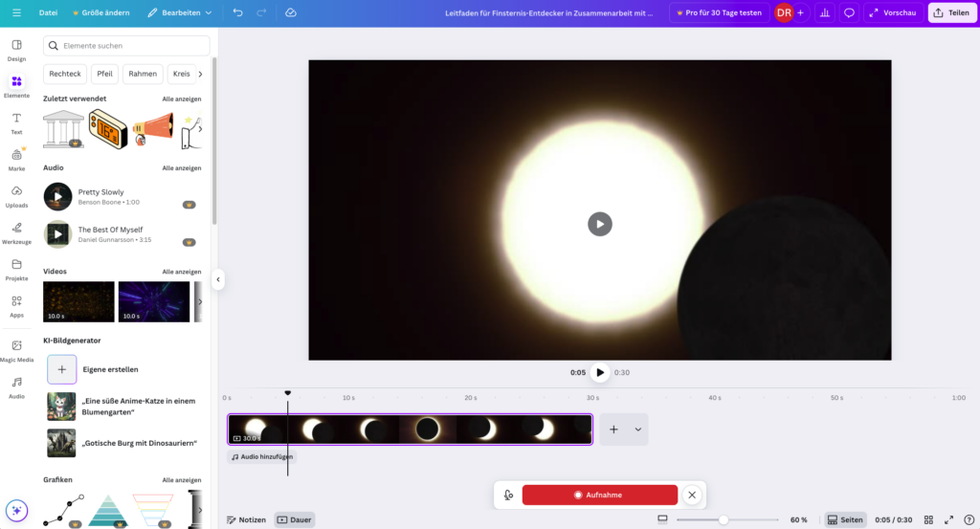
Task: Adjust the zoom slider handle
Action: [724, 519]
